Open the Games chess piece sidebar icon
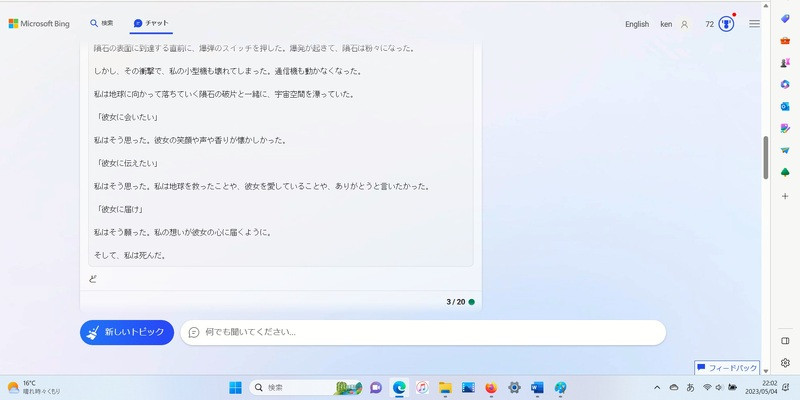 (x=785, y=62)
